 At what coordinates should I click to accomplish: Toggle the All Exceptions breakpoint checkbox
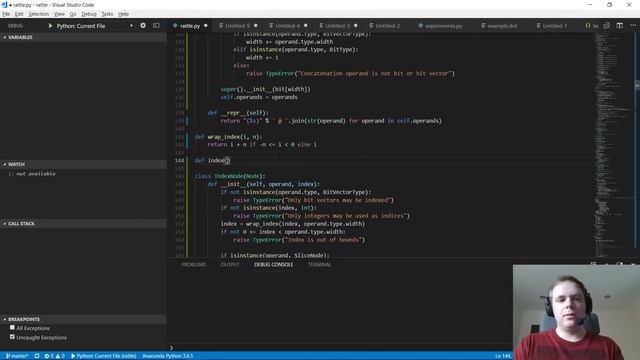tap(12, 328)
